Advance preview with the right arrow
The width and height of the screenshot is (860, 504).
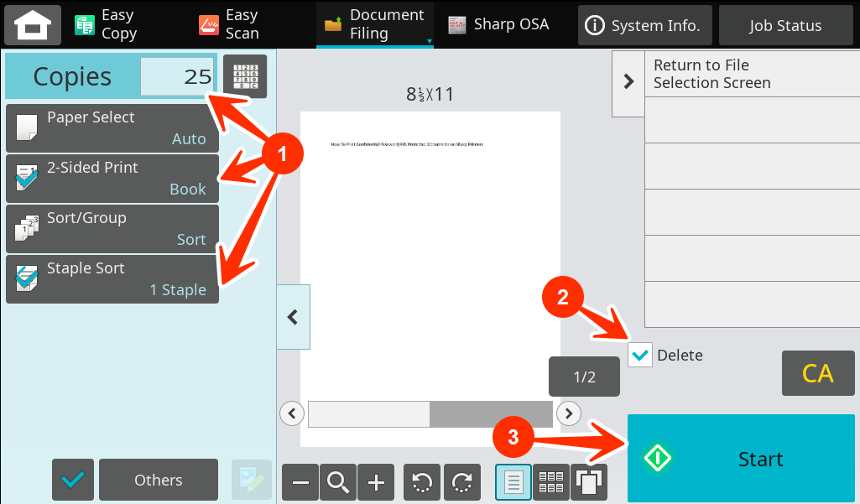pos(568,413)
